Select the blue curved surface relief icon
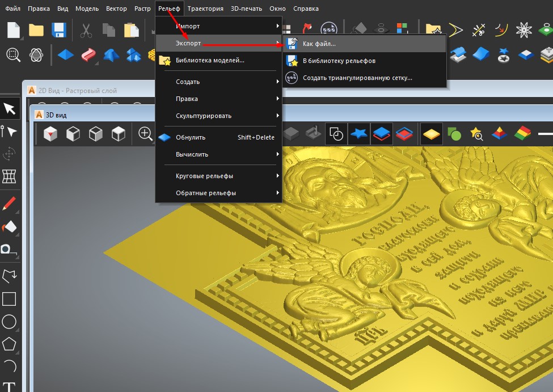 [481, 55]
